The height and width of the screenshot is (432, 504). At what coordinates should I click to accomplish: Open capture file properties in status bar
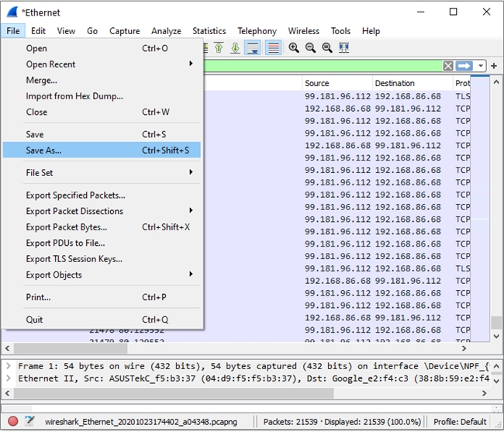click(x=29, y=421)
